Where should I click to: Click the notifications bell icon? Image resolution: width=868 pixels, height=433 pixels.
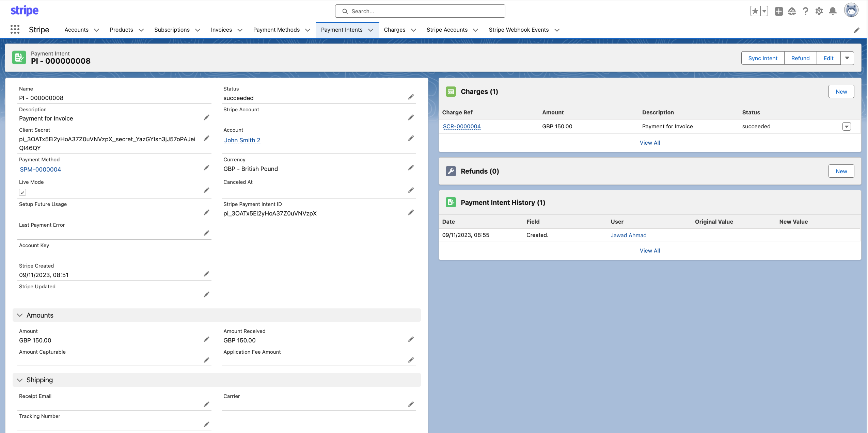pyautogui.click(x=833, y=11)
